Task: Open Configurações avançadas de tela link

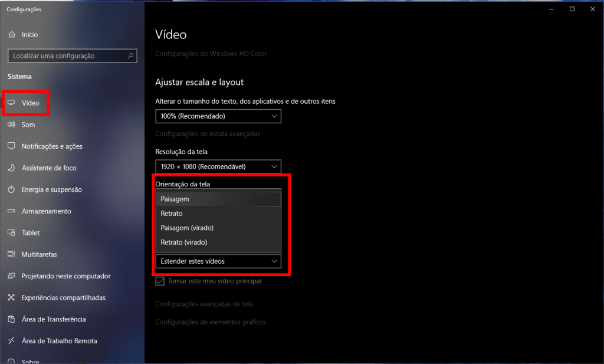Action: pyautogui.click(x=204, y=304)
